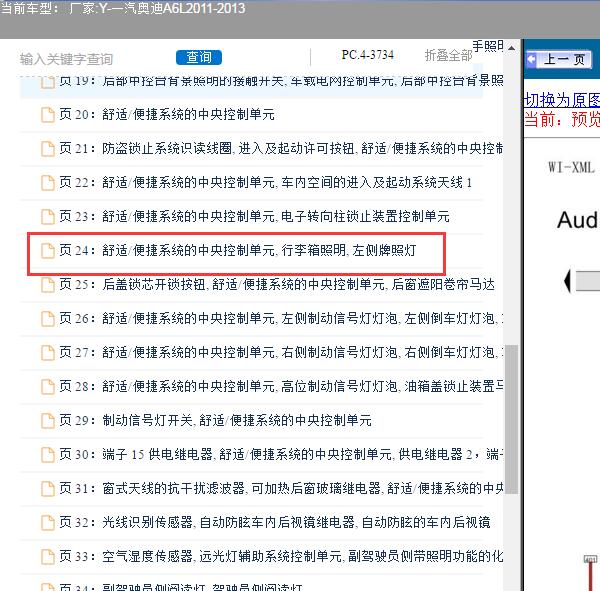This screenshot has height=591, width=600.
Task: Open page icon for 页 33
Action: pos(48,557)
